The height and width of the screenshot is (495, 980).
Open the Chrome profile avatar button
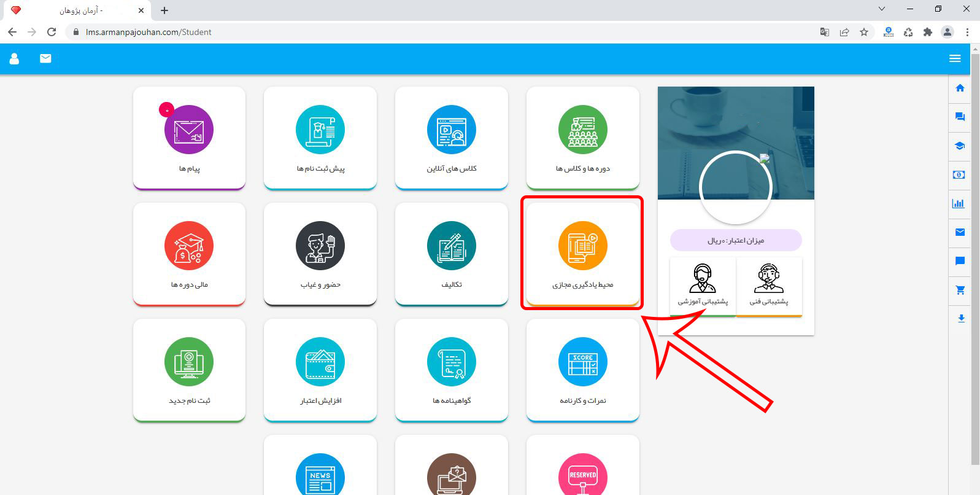[947, 32]
